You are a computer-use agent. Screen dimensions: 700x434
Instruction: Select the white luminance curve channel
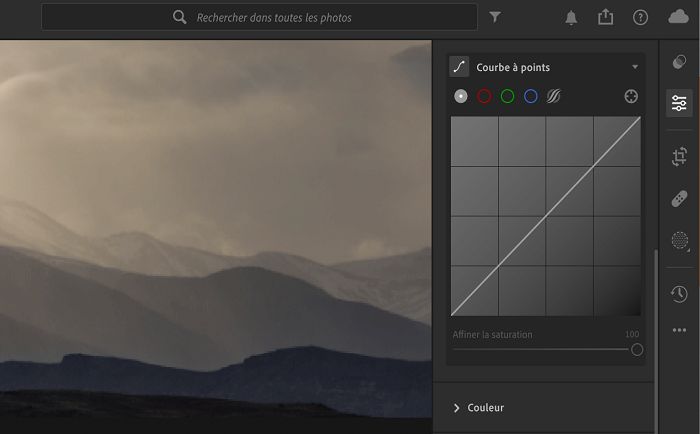click(461, 96)
